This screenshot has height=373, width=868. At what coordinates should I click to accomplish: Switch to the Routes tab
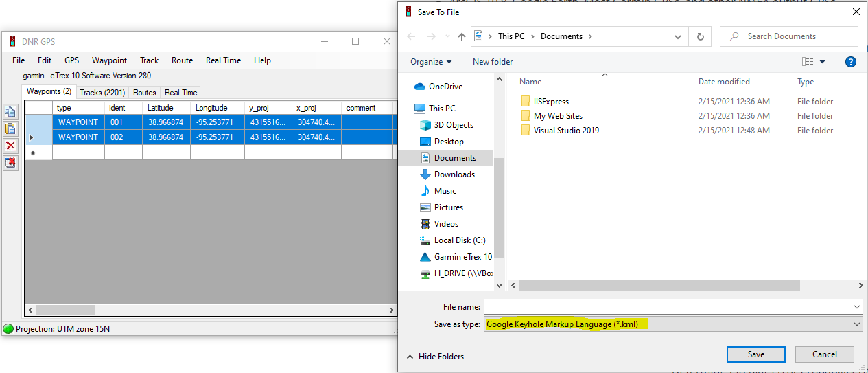[x=145, y=93]
